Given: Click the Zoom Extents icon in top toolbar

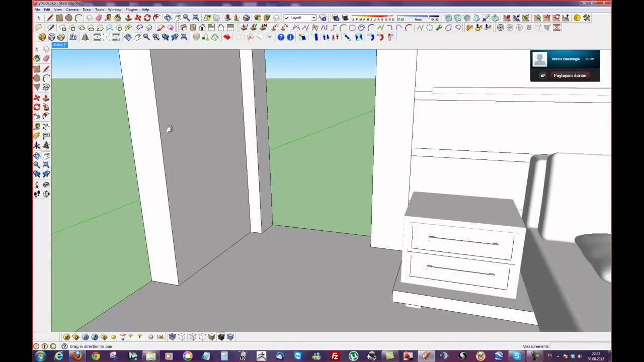Looking at the screenshot, I should (196, 18).
